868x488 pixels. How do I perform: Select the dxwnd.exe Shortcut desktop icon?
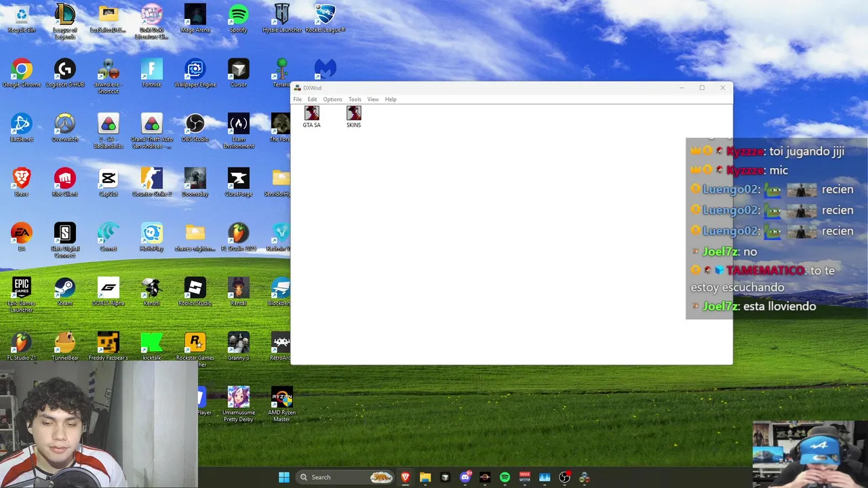coord(108,77)
